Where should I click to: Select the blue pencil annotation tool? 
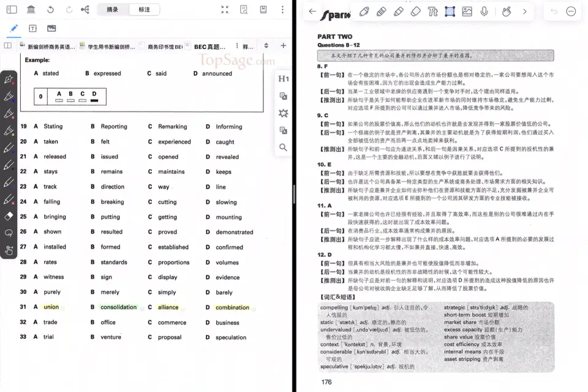(x=14, y=29)
